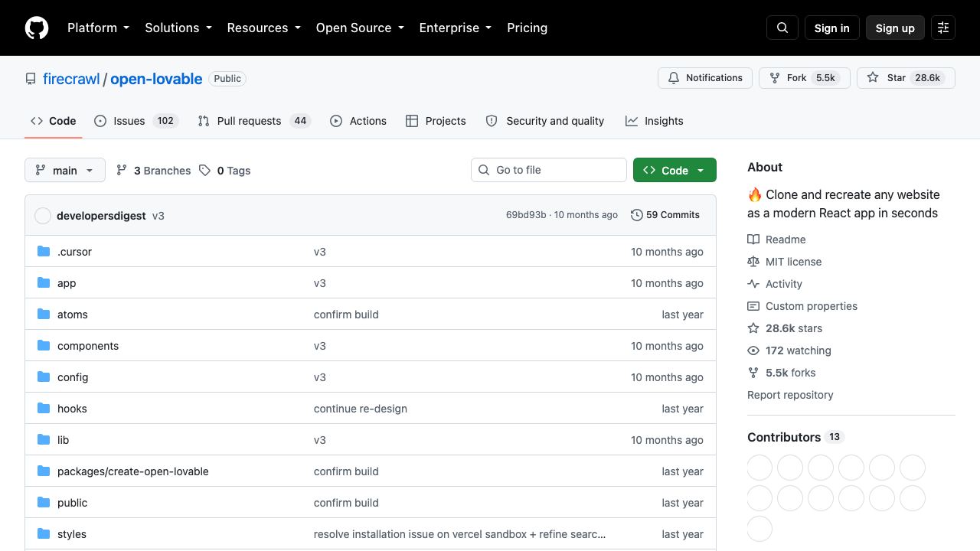
Task: Click the folder icon beside config
Action: point(44,377)
